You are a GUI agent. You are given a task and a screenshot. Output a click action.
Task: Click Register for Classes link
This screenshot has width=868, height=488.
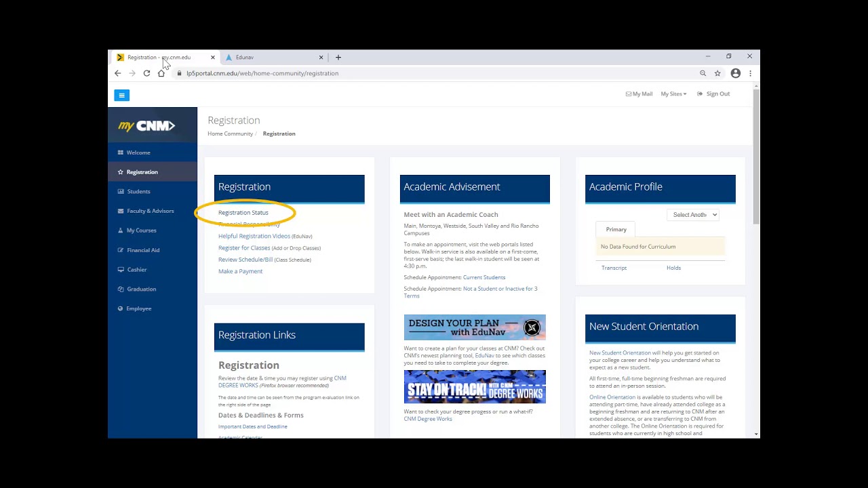tap(244, 248)
